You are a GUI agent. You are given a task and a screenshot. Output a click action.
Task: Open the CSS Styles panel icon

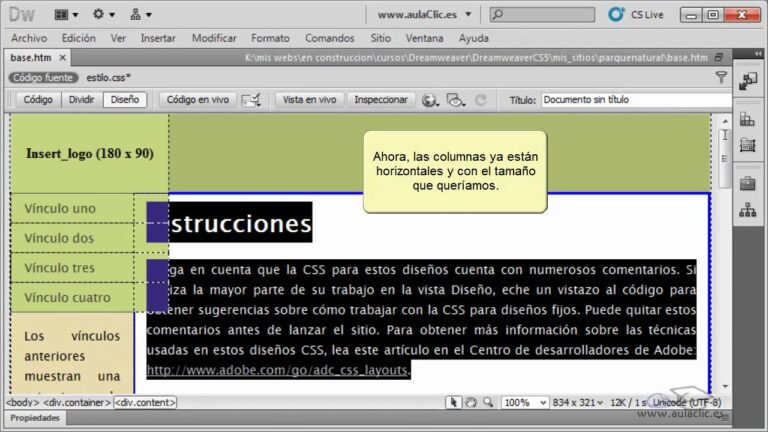click(747, 119)
